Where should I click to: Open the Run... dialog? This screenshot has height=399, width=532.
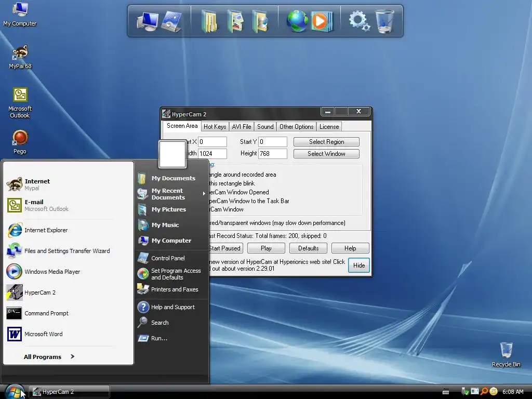171,338
